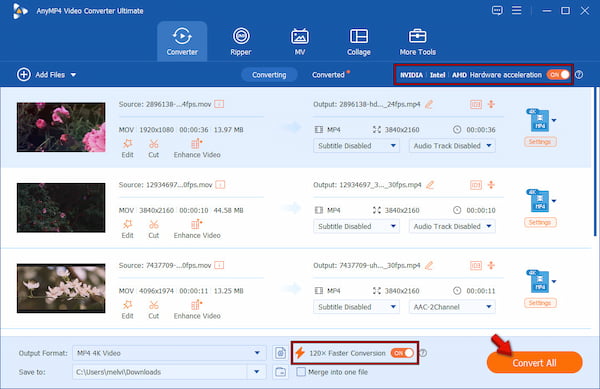The height and width of the screenshot is (389, 600).
Task: Click the Convert All button
Action: coord(534,363)
